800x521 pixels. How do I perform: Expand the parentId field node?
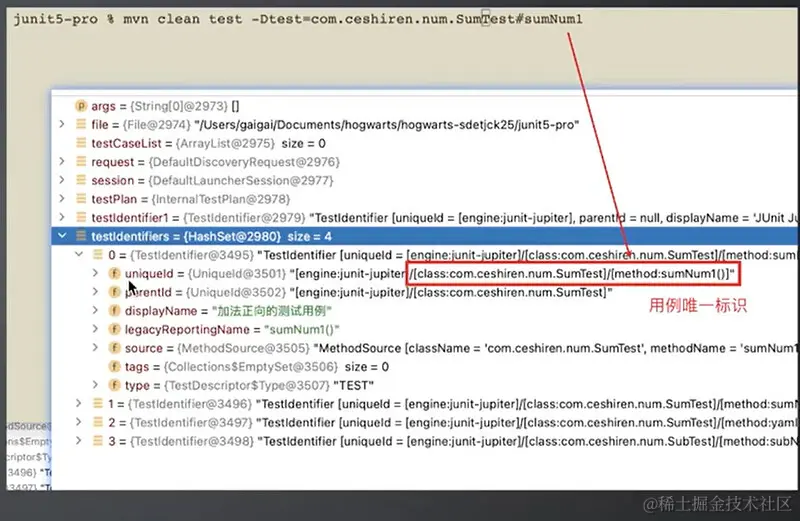point(95,291)
